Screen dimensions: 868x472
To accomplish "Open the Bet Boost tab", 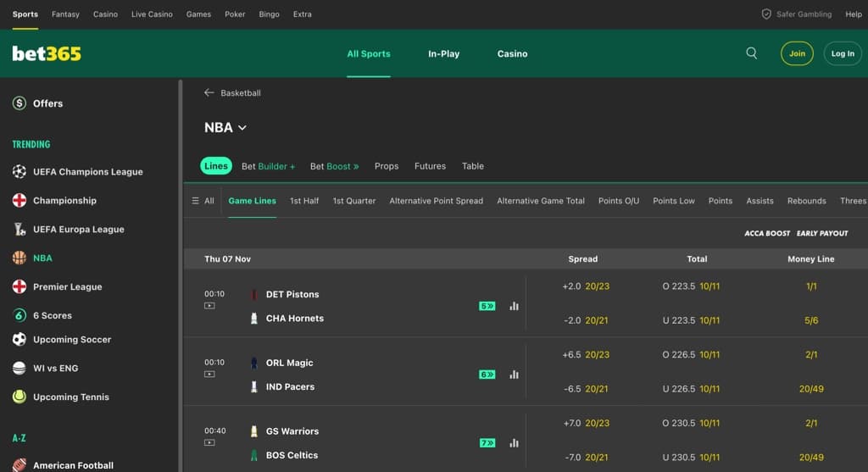I will pyautogui.click(x=334, y=166).
